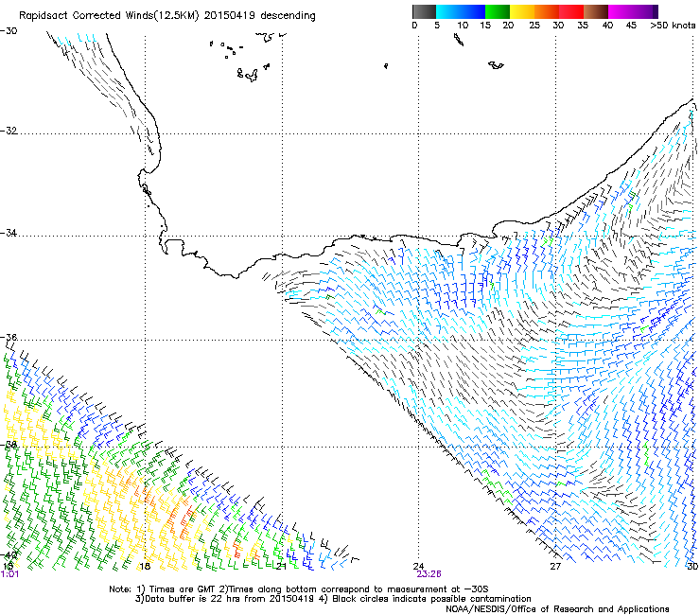The height and width of the screenshot is (615, 700).
Task: Click the '>50 knots' legend label
Action: coord(673,26)
